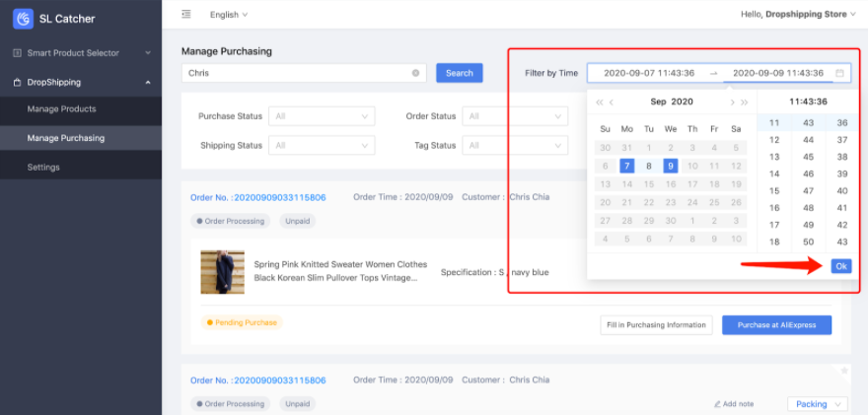Select second 42 in time picker
The width and height of the screenshot is (868, 415).
click(x=842, y=225)
